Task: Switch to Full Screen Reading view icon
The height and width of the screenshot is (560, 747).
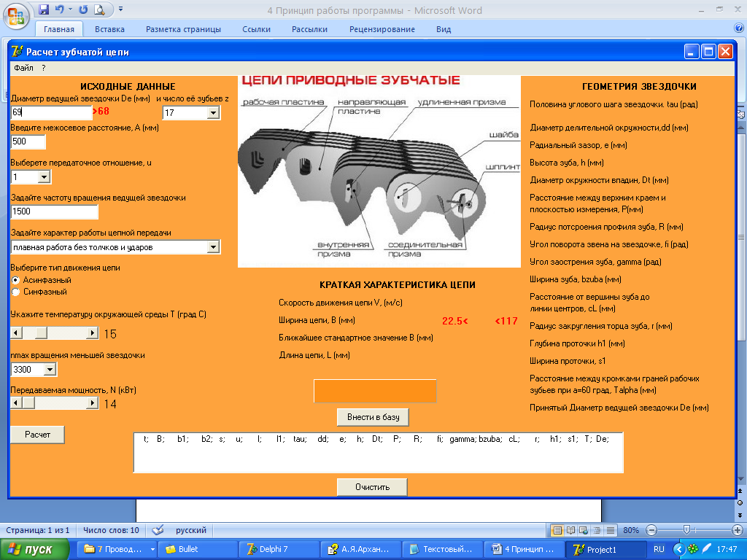Action: click(570, 530)
